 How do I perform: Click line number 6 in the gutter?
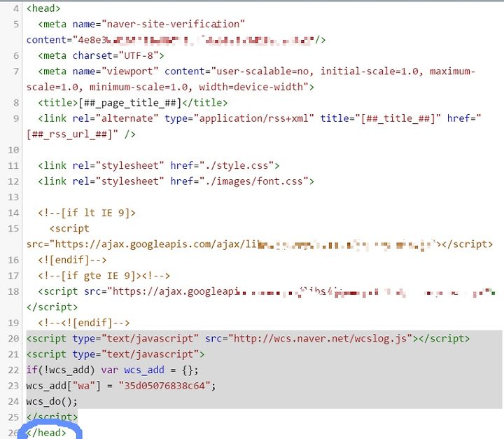point(16,55)
